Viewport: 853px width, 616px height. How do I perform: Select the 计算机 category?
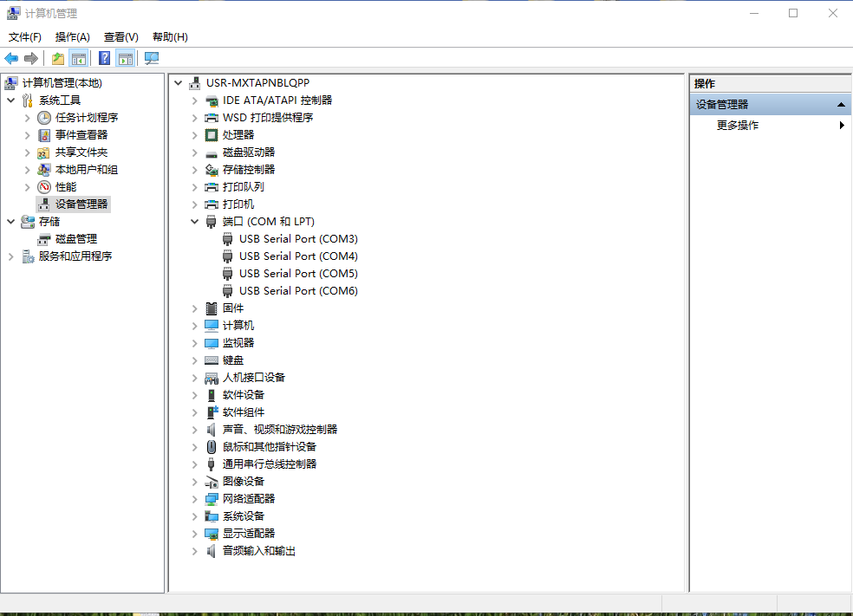click(238, 326)
